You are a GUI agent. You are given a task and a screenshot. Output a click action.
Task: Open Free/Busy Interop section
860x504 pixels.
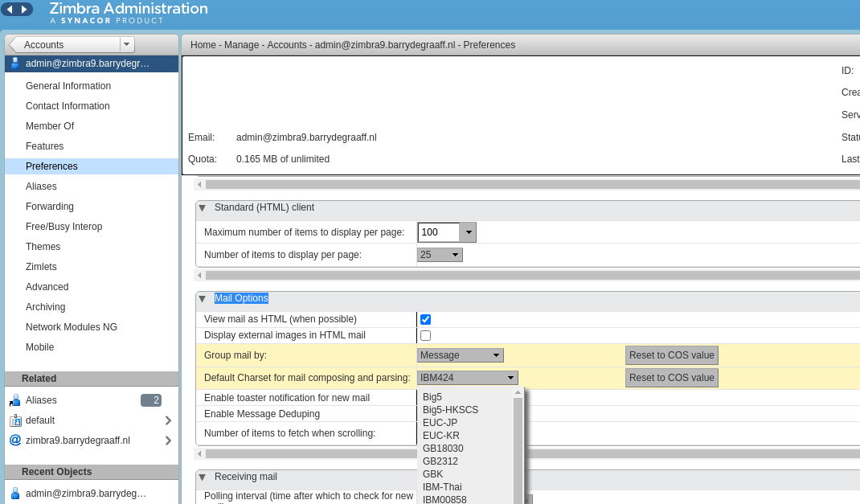click(x=63, y=227)
